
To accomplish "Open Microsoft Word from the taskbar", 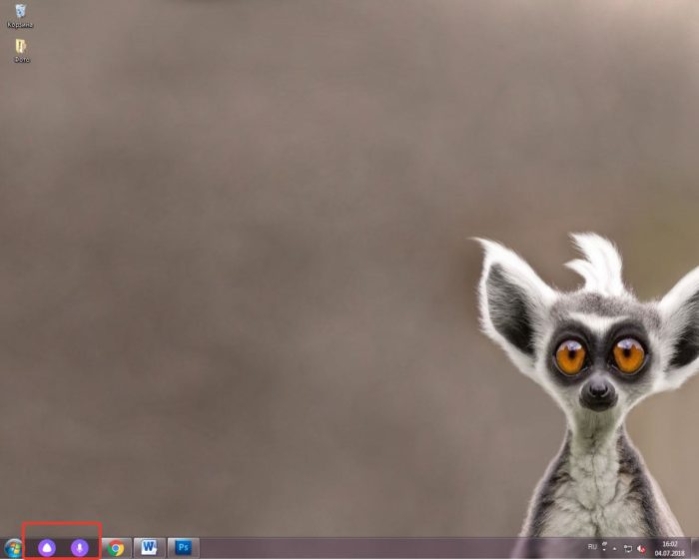I will (150, 548).
